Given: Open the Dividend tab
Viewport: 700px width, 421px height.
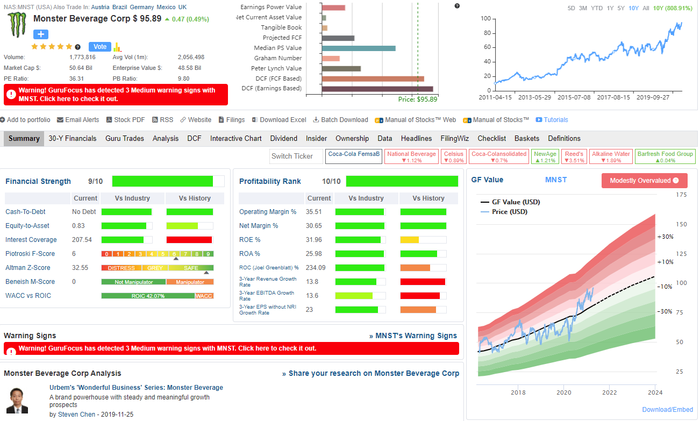Looking at the screenshot, I should [x=283, y=138].
